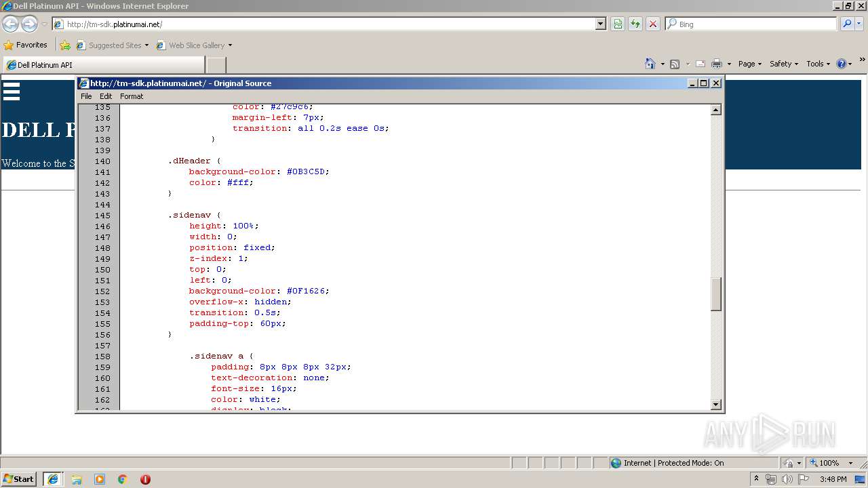Open the Tools command bar menu
Image resolution: width=868 pixels, height=488 pixels.
pyautogui.click(x=818, y=64)
